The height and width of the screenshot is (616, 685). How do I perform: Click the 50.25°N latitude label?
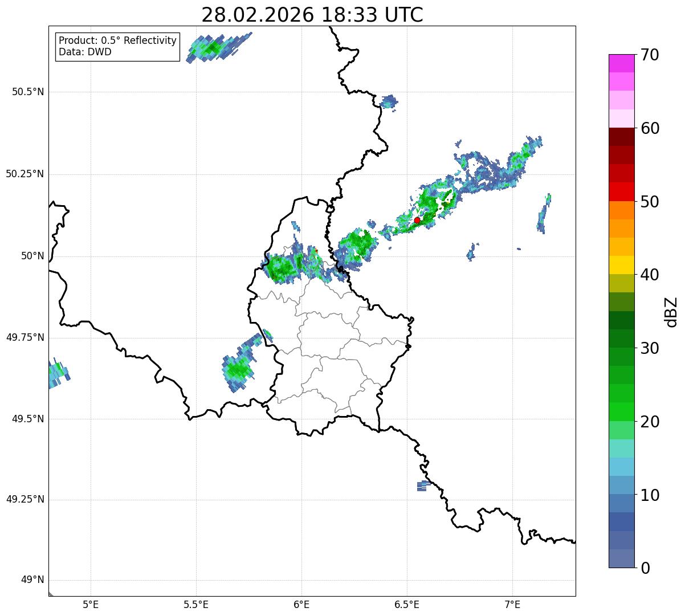pos(25,174)
